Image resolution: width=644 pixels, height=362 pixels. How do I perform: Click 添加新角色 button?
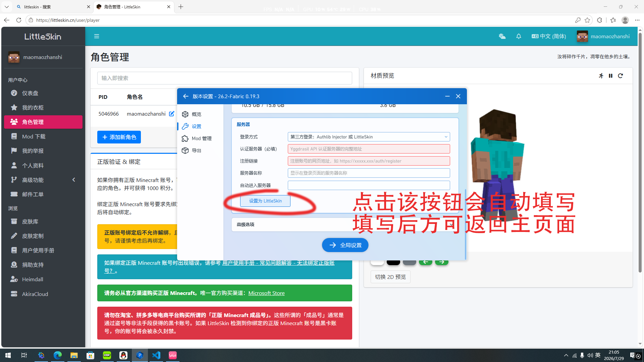click(x=119, y=137)
